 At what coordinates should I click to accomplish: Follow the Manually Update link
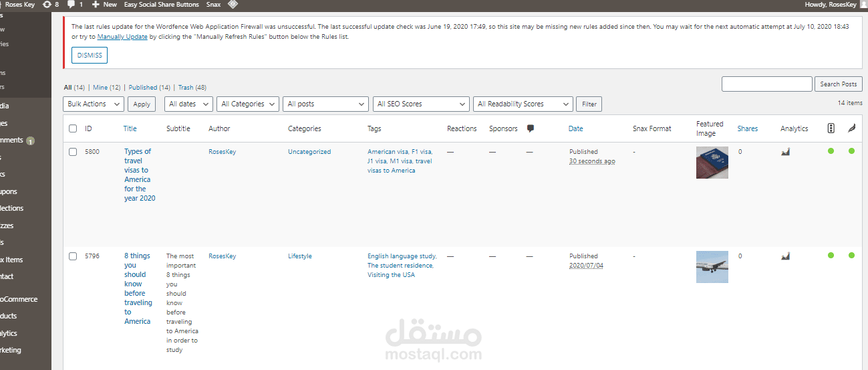122,37
